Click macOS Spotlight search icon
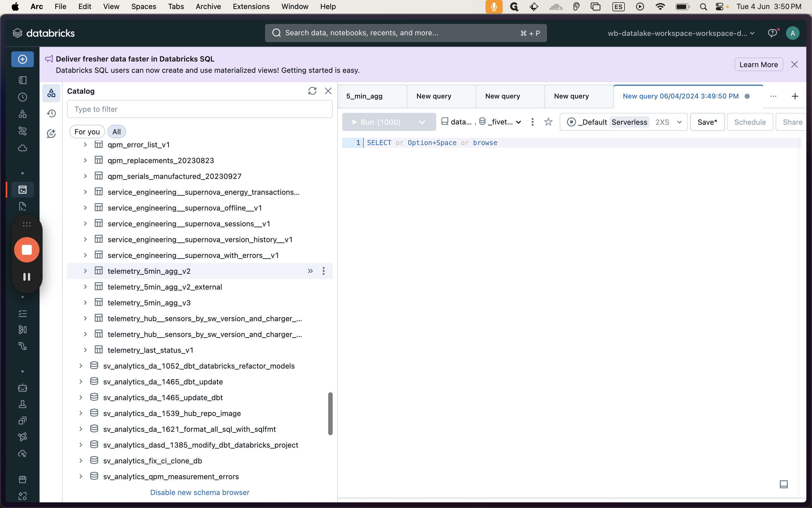This screenshot has width=812, height=508. point(703,7)
